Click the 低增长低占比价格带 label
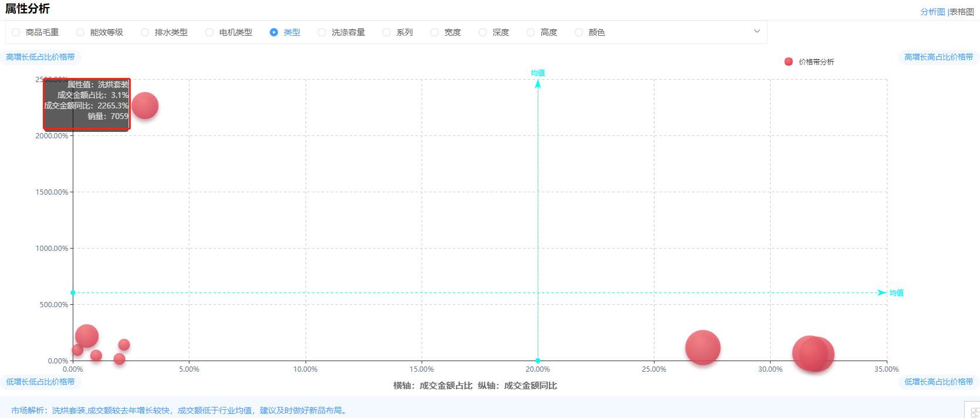Screen dimensions: 980x418 [x=40, y=382]
